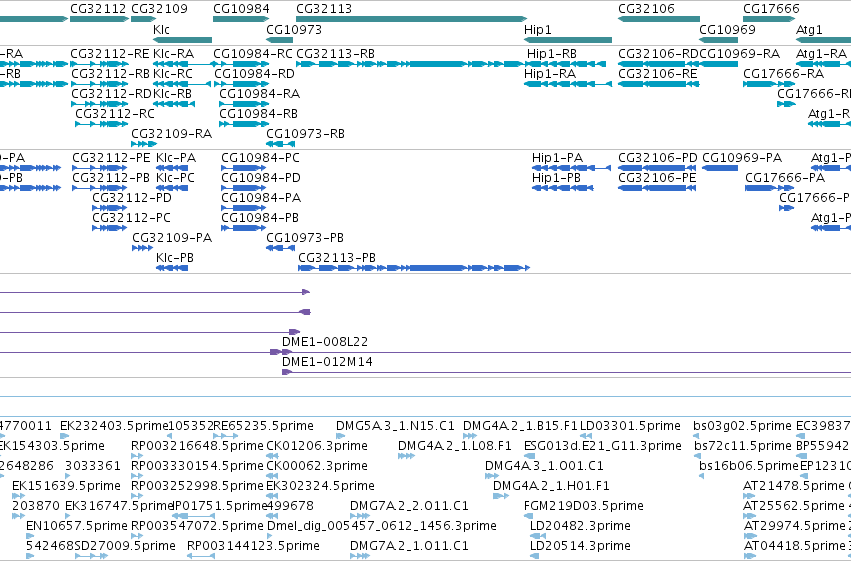851x561 pixels.
Task: Open the CG10984 gene feature
Action: [241, 20]
